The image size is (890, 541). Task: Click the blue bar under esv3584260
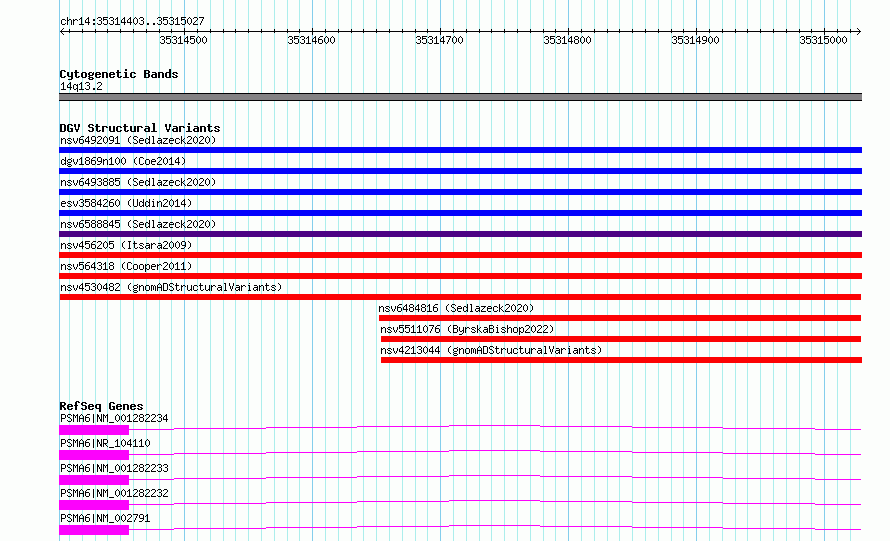[460, 213]
